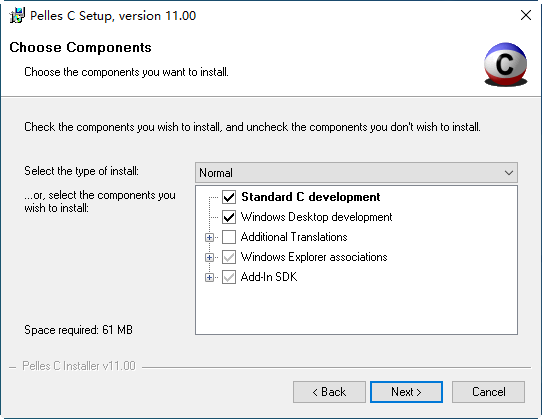Image resolution: width=542 pixels, height=419 pixels.
Task: Click the dropdown arrow of install type
Action: (508, 173)
